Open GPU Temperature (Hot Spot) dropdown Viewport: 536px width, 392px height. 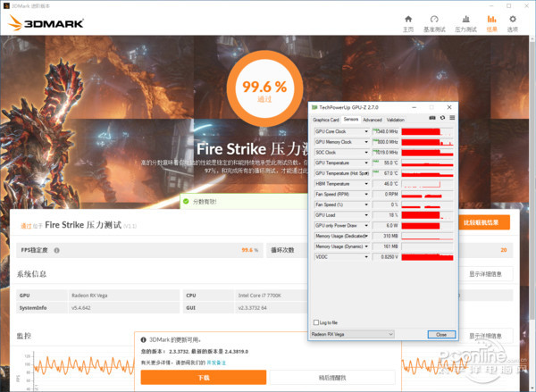[366, 173]
